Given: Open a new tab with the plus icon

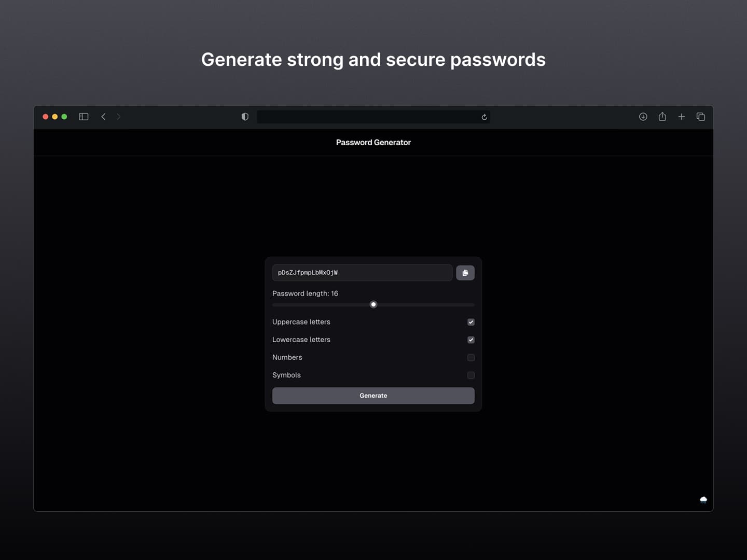Looking at the screenshot, I should [681, 117].
